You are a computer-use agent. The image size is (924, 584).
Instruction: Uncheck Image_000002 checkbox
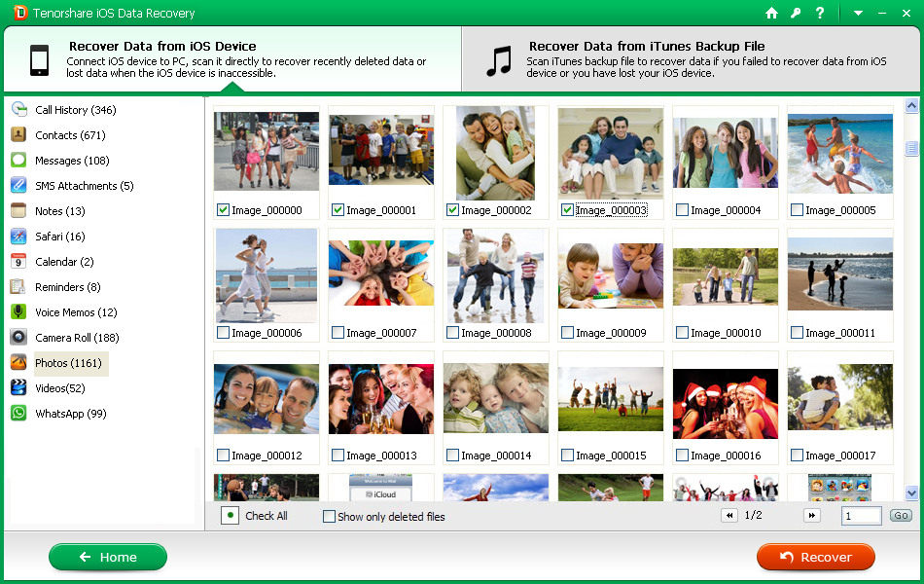tap(452, 210)
